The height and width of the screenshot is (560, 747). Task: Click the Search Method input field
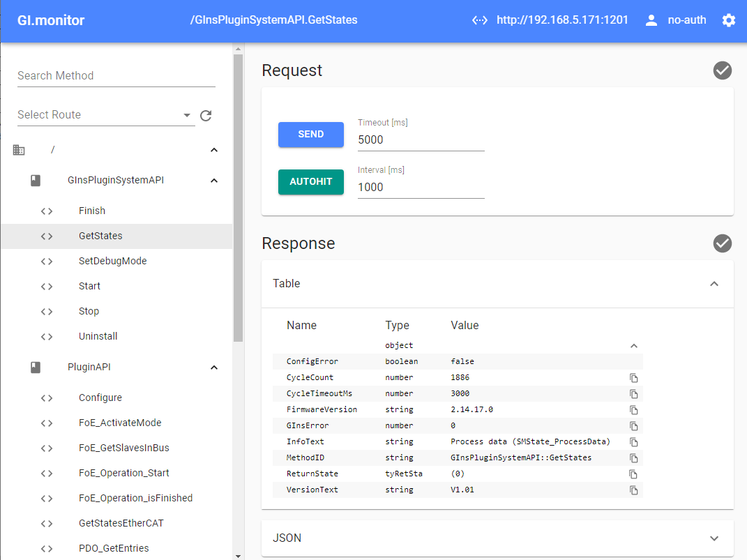[116, 76]
